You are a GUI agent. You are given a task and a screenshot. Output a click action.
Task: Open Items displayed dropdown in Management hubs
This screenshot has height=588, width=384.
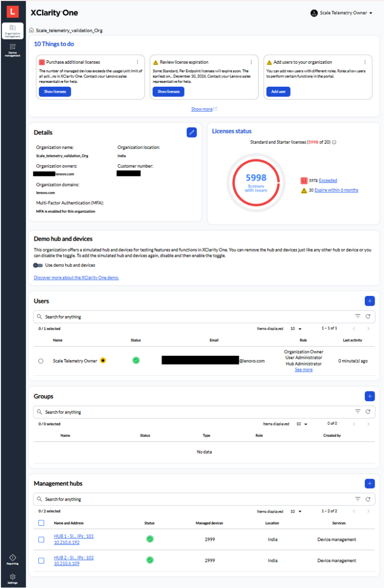(296, 512)
